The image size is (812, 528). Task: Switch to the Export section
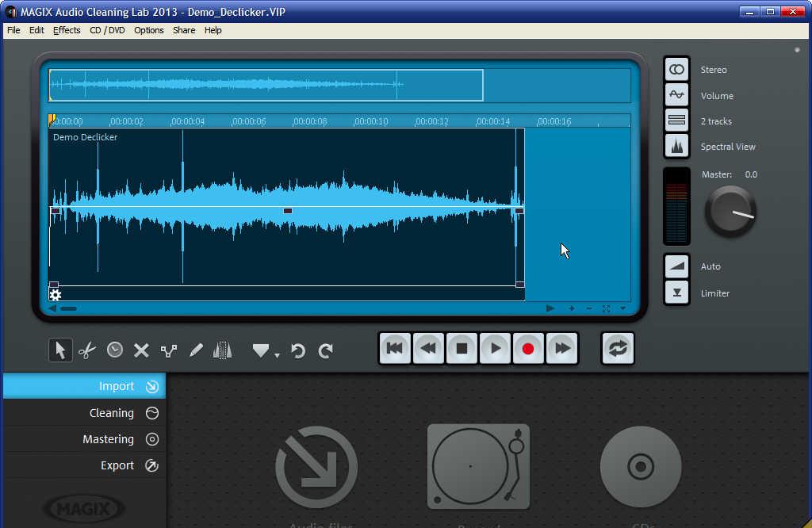[84, 465]
